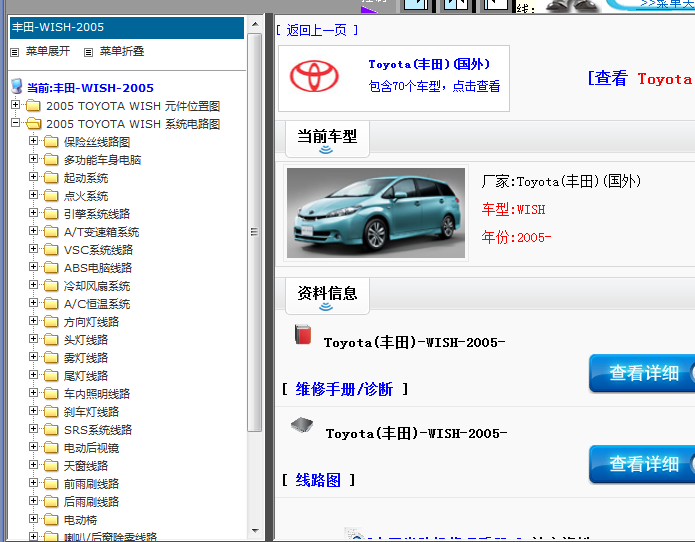Expand the 电动椅 tree node
Image resolution: width=695 pixels, height=542 pixels.
point(33,519)
